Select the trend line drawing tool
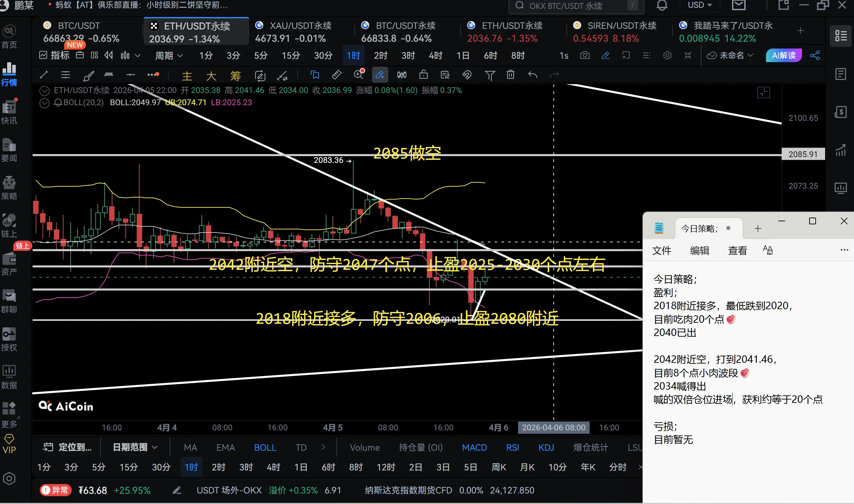This screenshot has height=504, width=854. [x=44, y=75]
